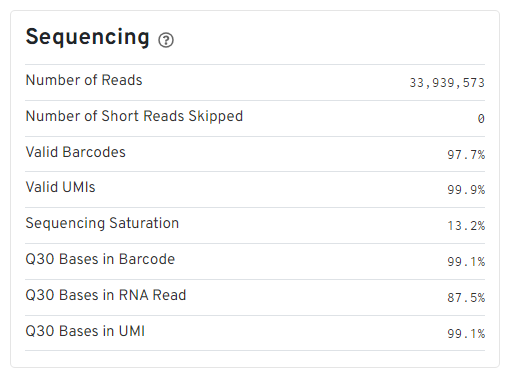The width and height of the screenshot is (511, 376).
Task: Click the help icon beside Sequencing
Action: tap(166, 40)
